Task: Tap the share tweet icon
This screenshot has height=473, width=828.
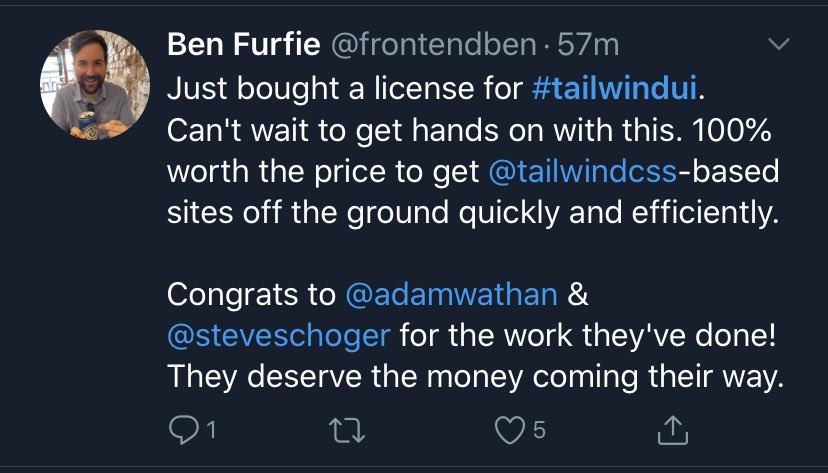Action: pyautogui.click(x=674, y=430)
